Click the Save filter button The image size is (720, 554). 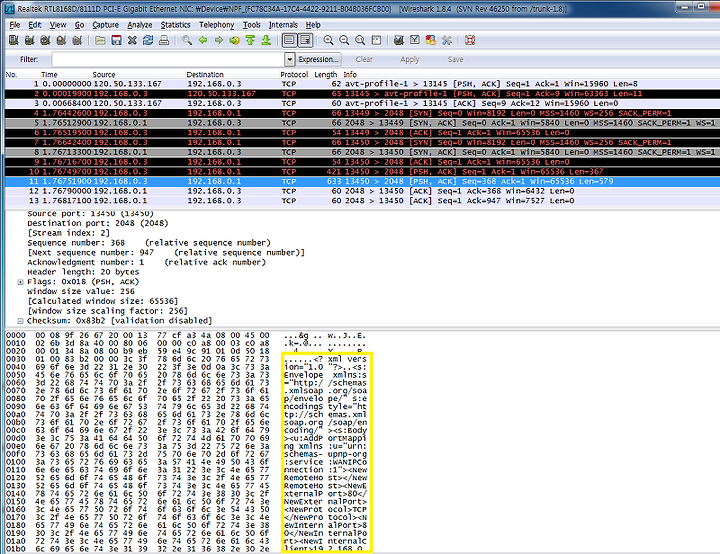point(456,59)
